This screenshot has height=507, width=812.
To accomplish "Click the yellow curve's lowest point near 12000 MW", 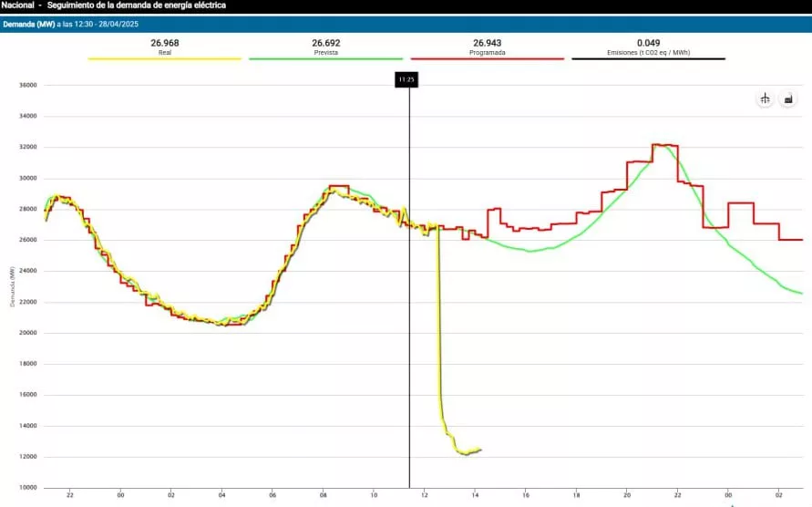I will (465, 453).
